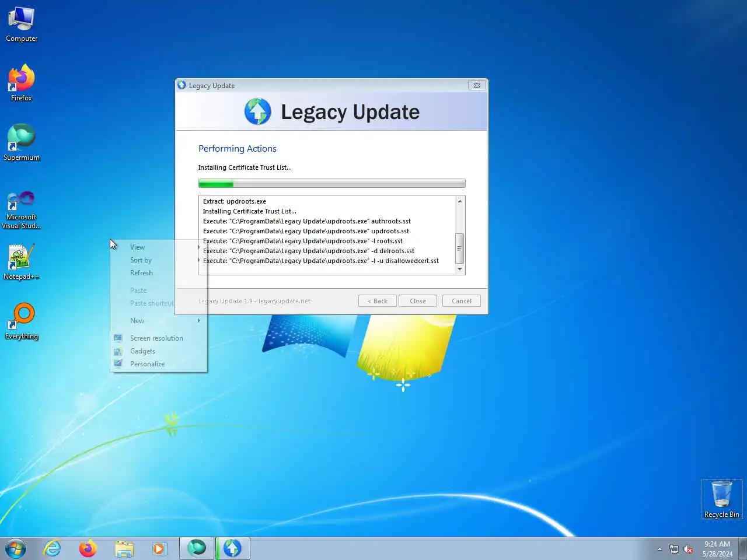Choose Personalize from the context menu
The width and height of the screenshot is (747, 560).
159,364
